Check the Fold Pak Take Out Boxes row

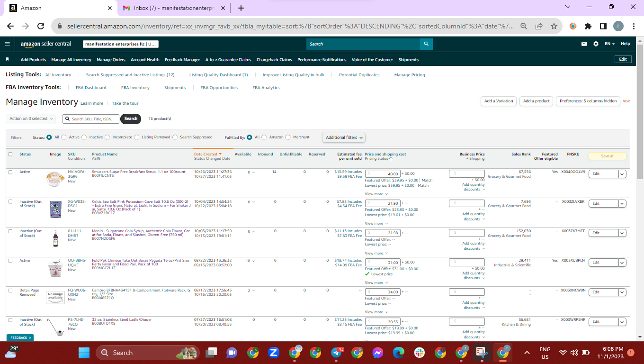tap(10, 261)
